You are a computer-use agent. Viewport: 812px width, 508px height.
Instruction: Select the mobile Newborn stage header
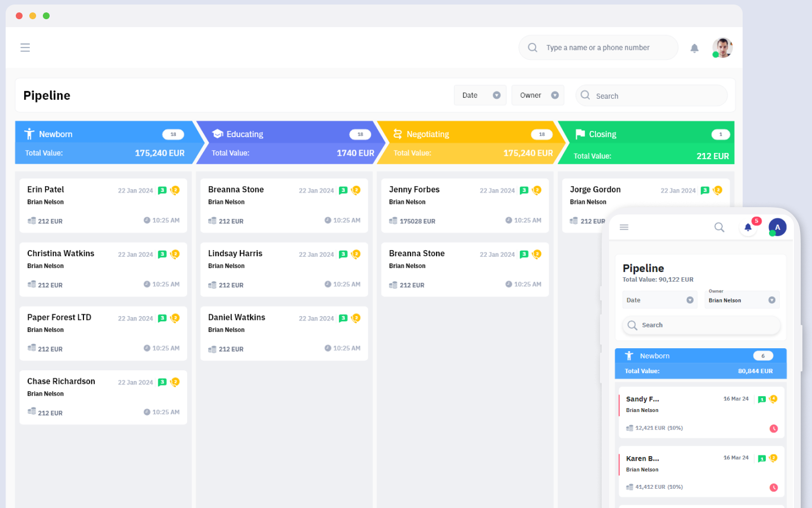tap(700, 364)
